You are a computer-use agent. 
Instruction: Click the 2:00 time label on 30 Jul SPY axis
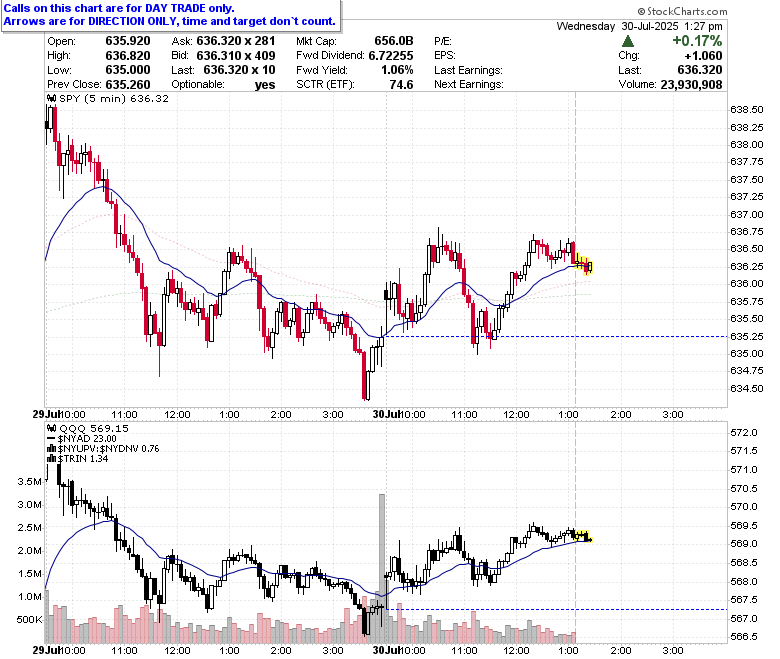(621, 414)
